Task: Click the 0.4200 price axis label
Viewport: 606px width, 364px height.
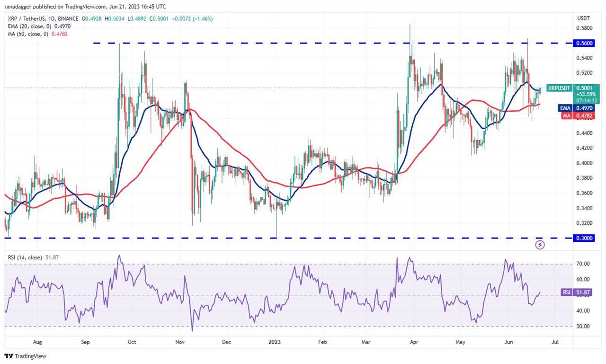Action: [x=584, y=148]
